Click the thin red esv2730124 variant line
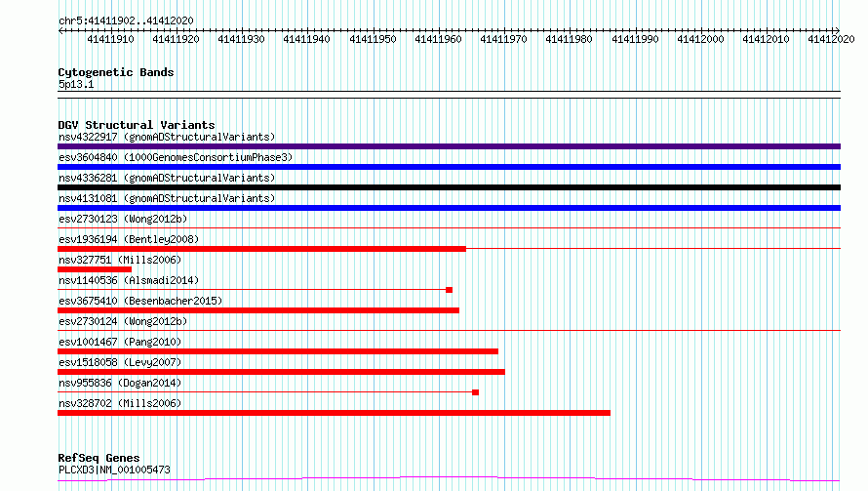Viewport: 868px width, 491px height. (449, 330)
